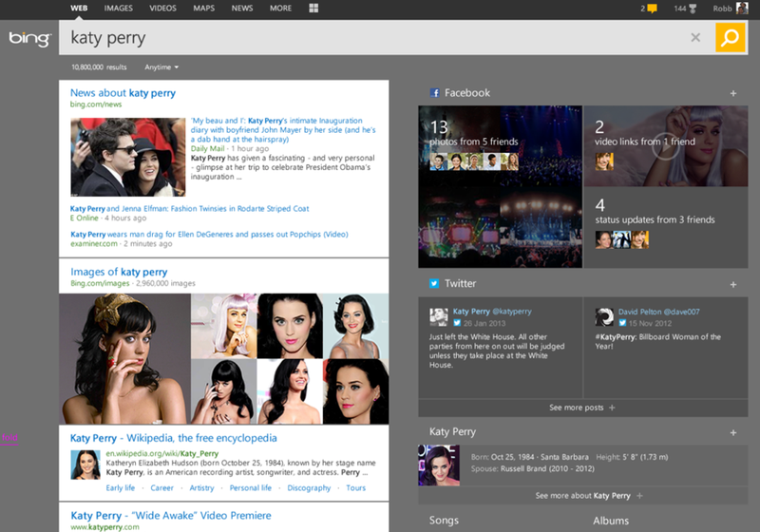
Task: Open the rewards trophy icon showing 144
Action: point(693,9)
